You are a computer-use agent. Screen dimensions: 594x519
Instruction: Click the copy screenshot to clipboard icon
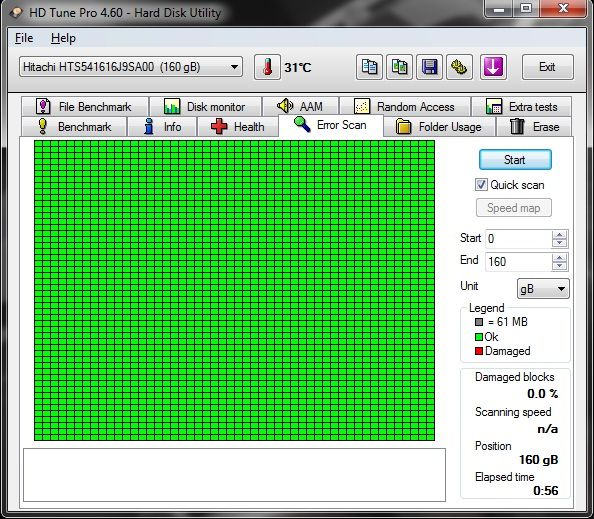[399, 67]
